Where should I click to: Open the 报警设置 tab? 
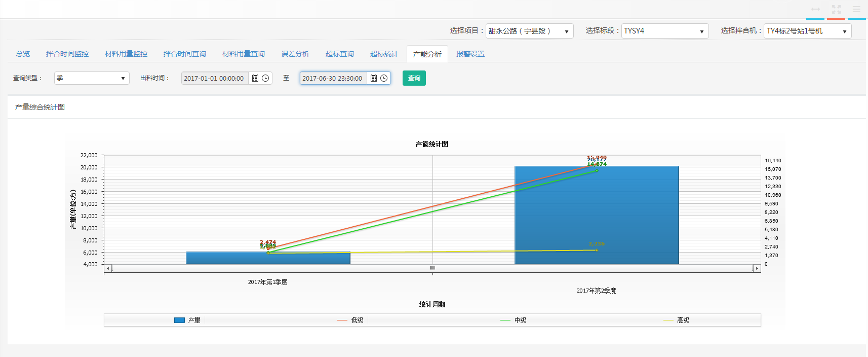(470, 54)
